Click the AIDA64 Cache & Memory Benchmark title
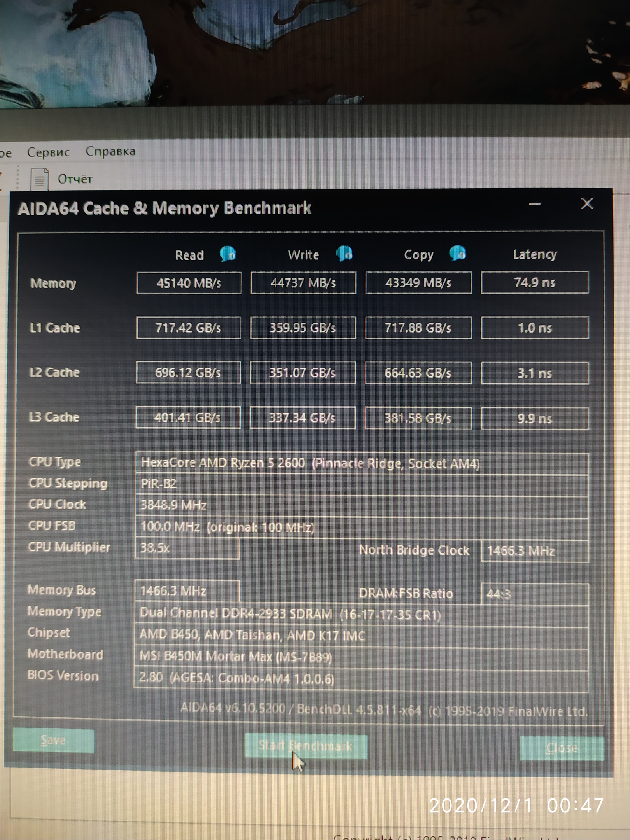 click(x=164, y=208)
